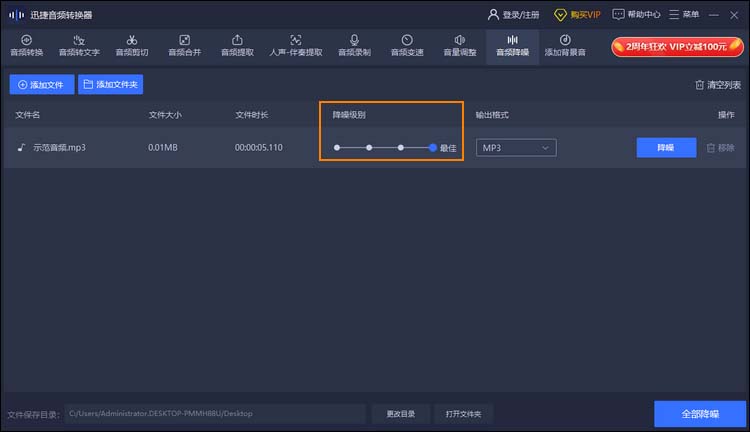Click the 文件时长 column header
The width and height of the screenshot is (750, 432).
coord(252,115)
